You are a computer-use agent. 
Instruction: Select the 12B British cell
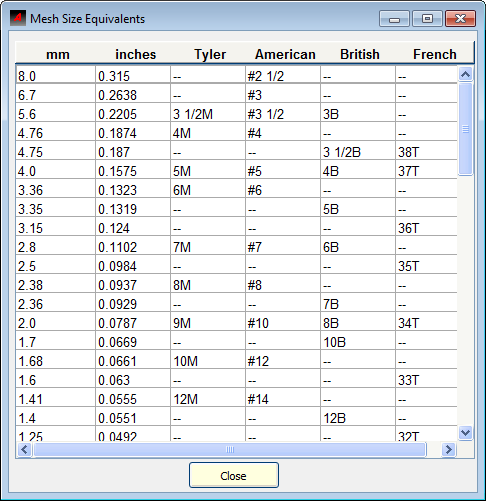[x=358, y=418]
